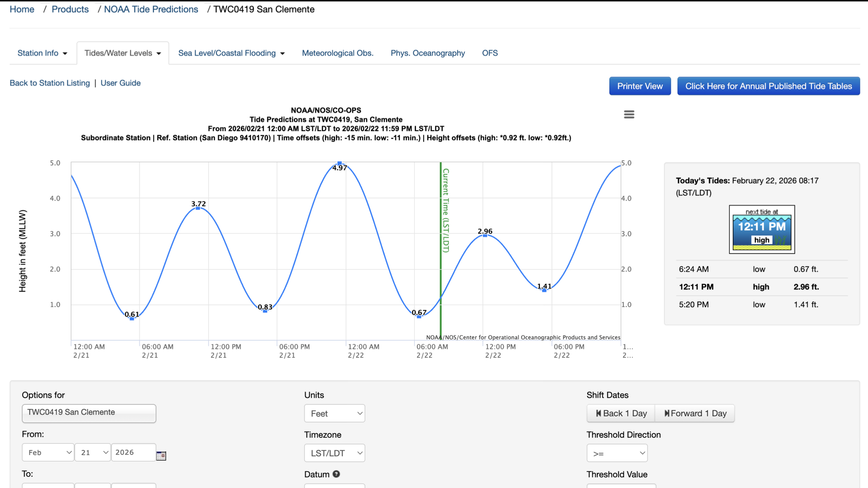868x488 pixels.
Task: Click the 4.97 high tide data point
Action: pos(340,164)
